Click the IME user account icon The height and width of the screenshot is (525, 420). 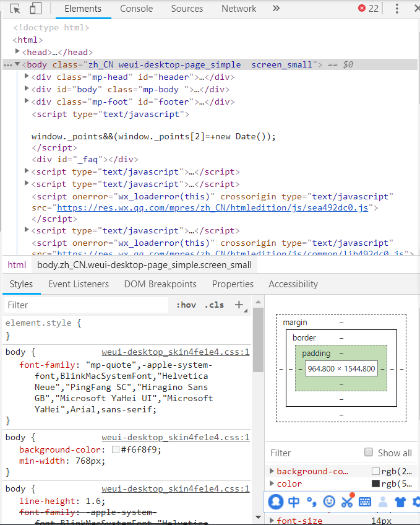[382, 502]
